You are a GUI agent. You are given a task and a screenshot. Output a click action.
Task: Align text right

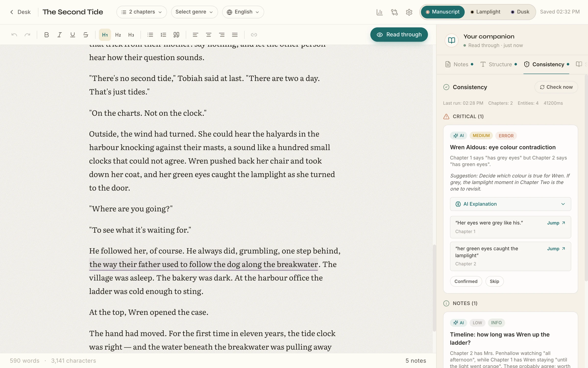point(222,35)
